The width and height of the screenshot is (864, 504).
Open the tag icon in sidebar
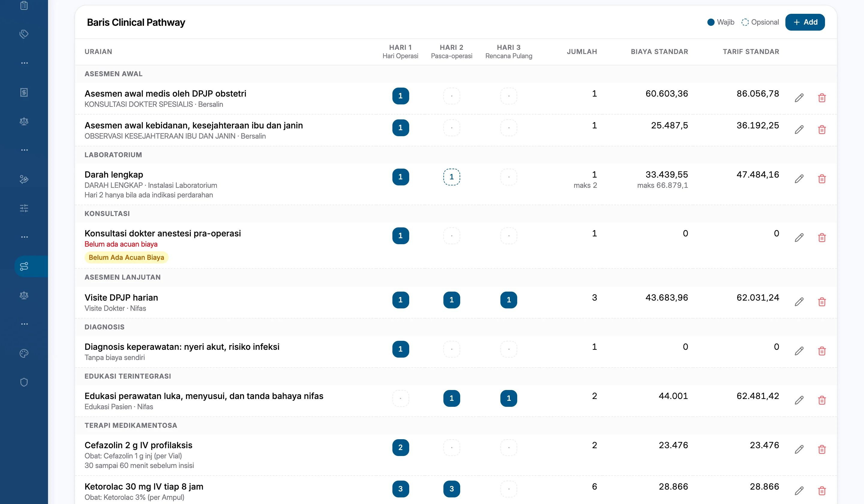coord(24,34)
